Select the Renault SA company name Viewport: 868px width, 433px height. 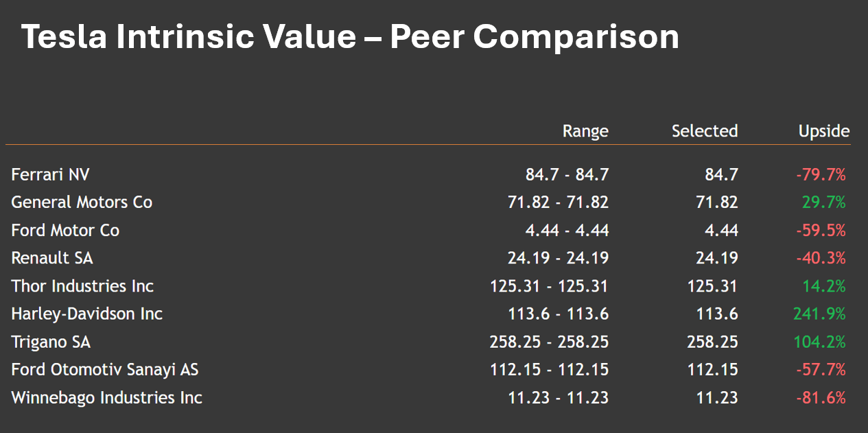(x=52, y=258)
